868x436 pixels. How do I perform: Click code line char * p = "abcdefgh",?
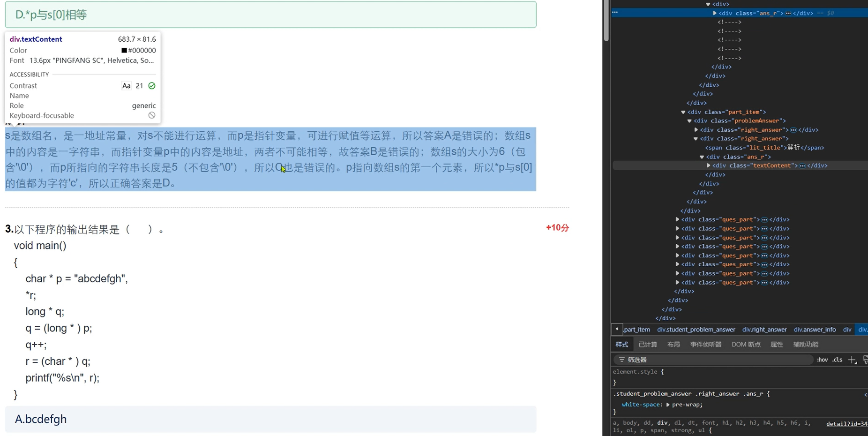77,278
